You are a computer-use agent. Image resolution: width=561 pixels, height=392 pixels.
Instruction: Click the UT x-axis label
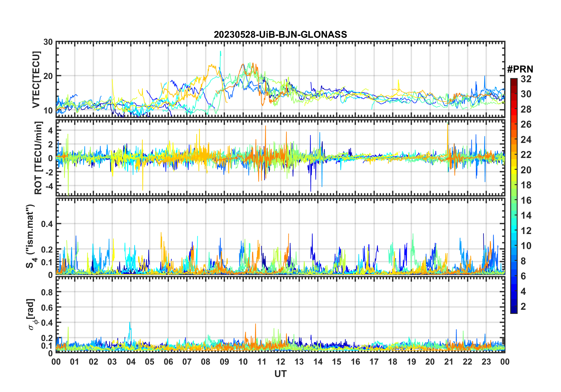click(280, 374)
